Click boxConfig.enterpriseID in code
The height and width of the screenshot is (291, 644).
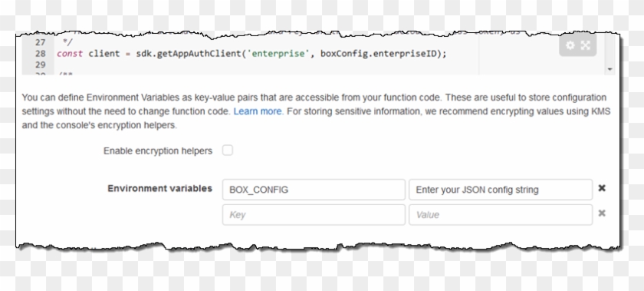[378, 54]
